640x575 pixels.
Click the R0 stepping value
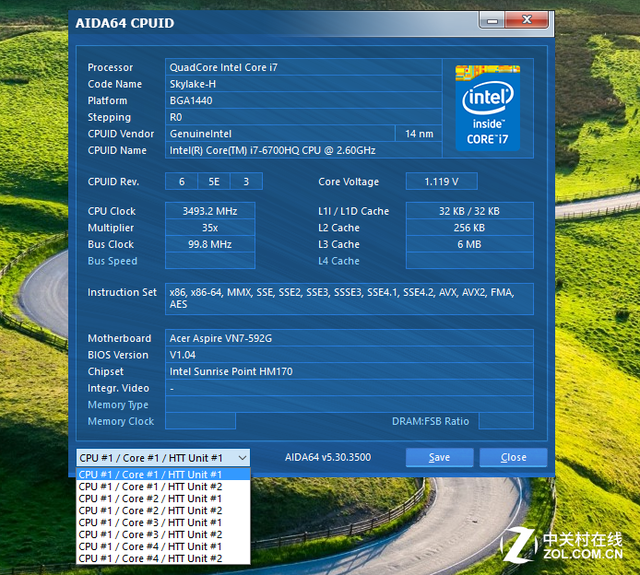coord(304,117)
